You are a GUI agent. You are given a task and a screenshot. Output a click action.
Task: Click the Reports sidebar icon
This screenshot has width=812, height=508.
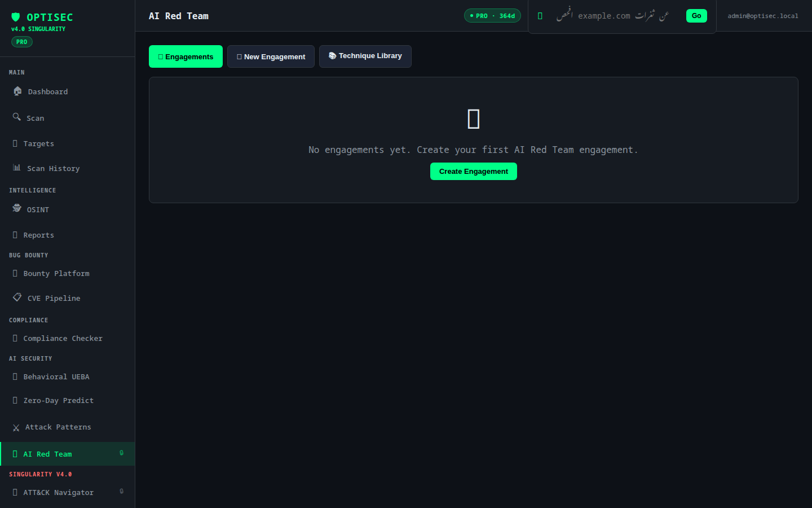point(15,235)
